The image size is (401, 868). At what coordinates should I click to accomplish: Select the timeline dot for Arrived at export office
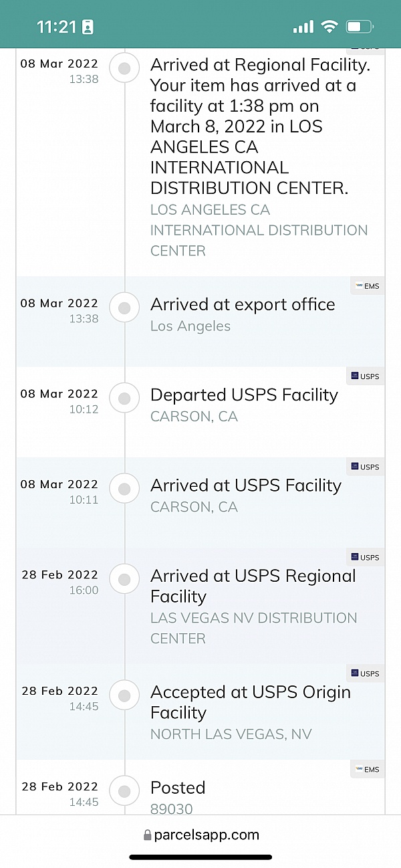click(x=124, y=308)
